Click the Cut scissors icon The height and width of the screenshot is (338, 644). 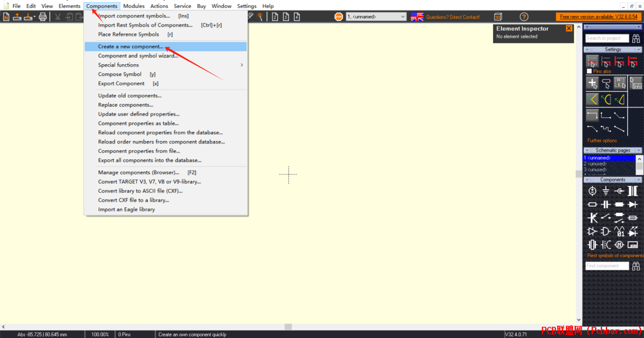(57, 17)
